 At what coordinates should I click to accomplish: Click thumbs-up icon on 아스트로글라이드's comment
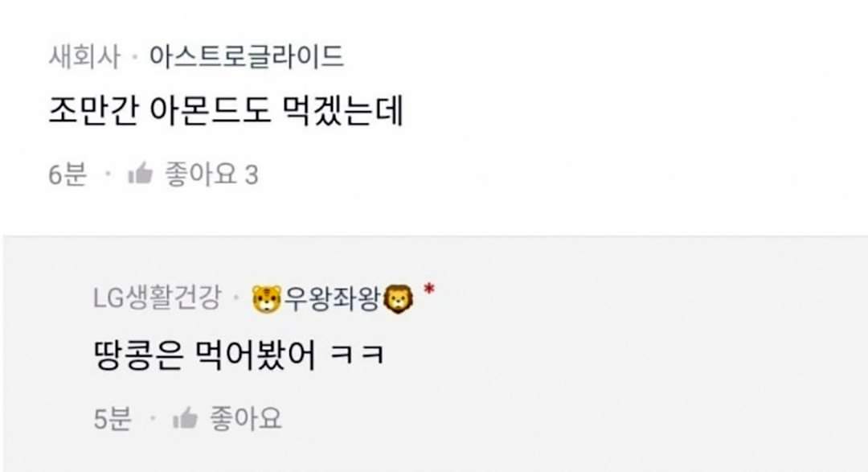[140, 174]
